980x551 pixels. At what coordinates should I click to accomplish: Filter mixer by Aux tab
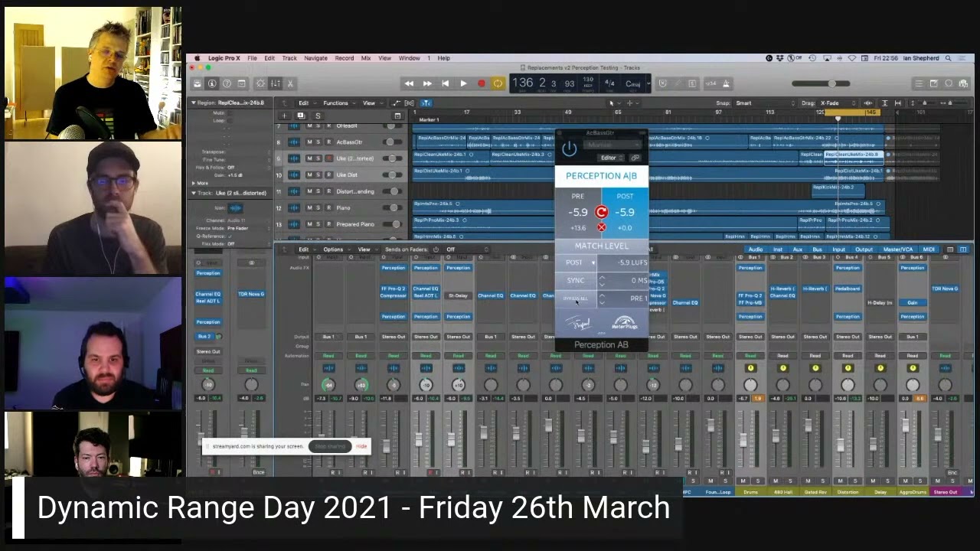(797, 249)
